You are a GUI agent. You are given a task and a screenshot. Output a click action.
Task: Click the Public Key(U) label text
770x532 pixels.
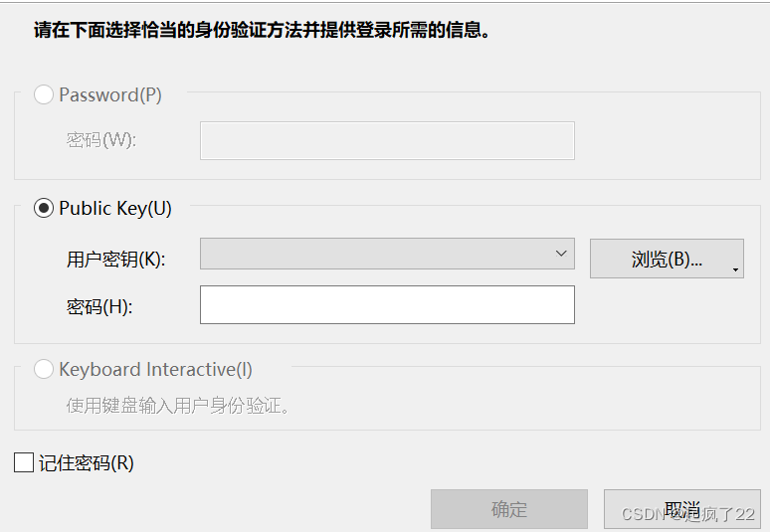click(x=115, y=209)
